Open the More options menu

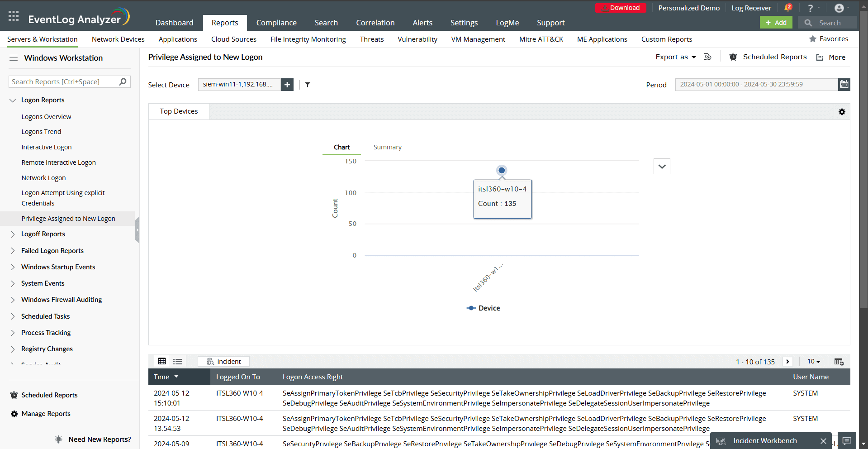pyautogui.click(x=830, y=57)
